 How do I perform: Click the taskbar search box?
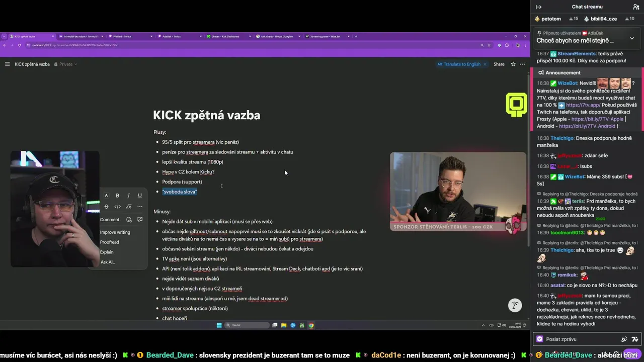[x=247, y=325]
